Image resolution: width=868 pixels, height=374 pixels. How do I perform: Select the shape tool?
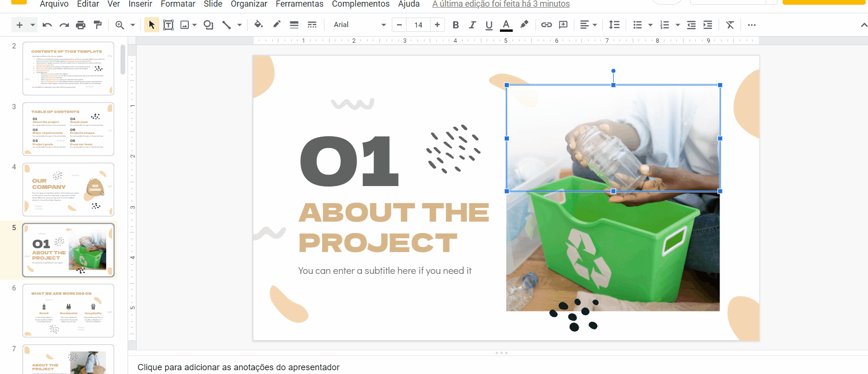point(209,25)
